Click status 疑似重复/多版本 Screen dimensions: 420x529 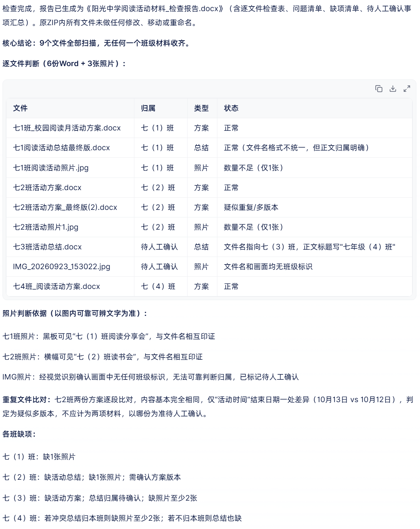point(251,207)
